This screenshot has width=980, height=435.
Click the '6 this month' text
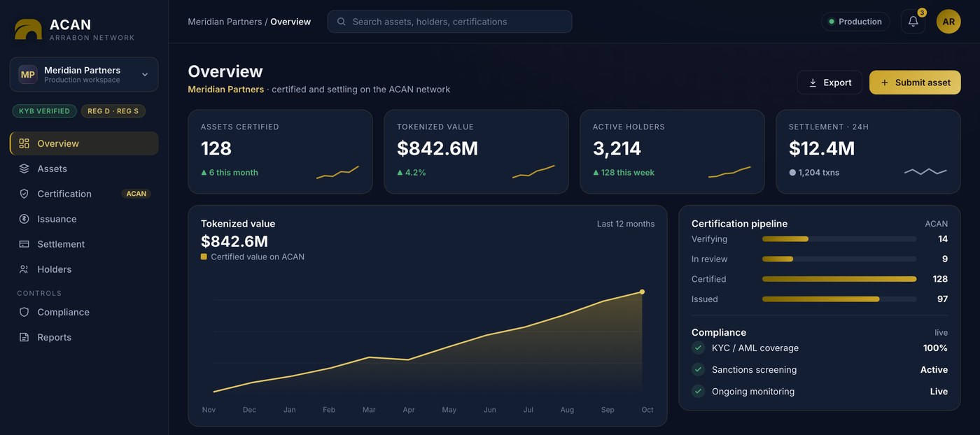pos(234,172)
